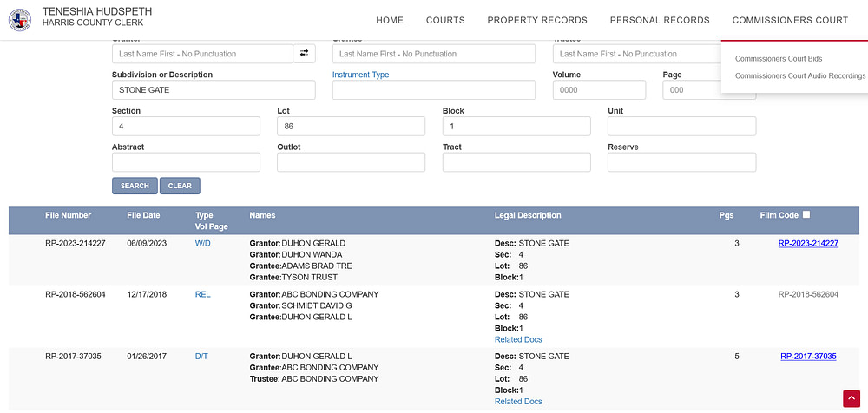Click grantee name TYSON TRUST

(x=310, y=277)
